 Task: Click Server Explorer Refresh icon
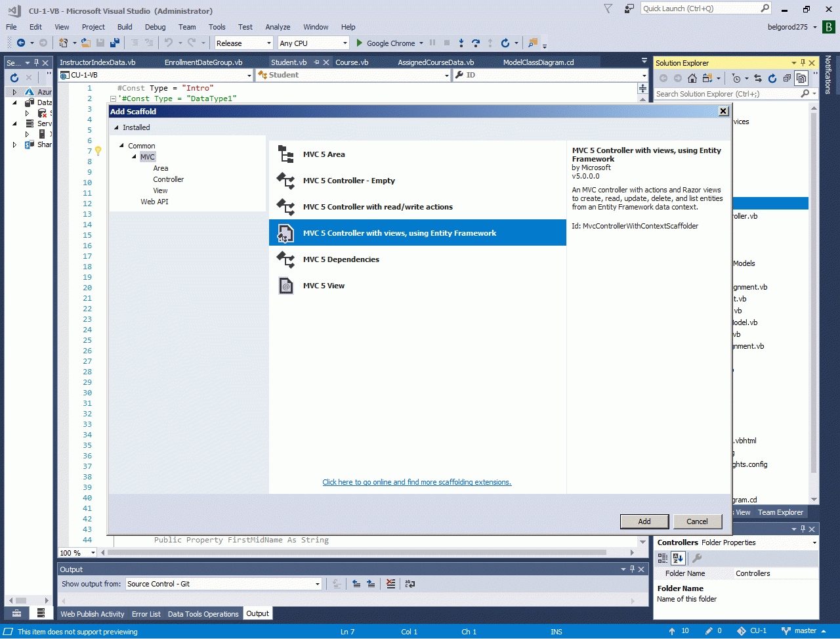click(x=14, y=77)
